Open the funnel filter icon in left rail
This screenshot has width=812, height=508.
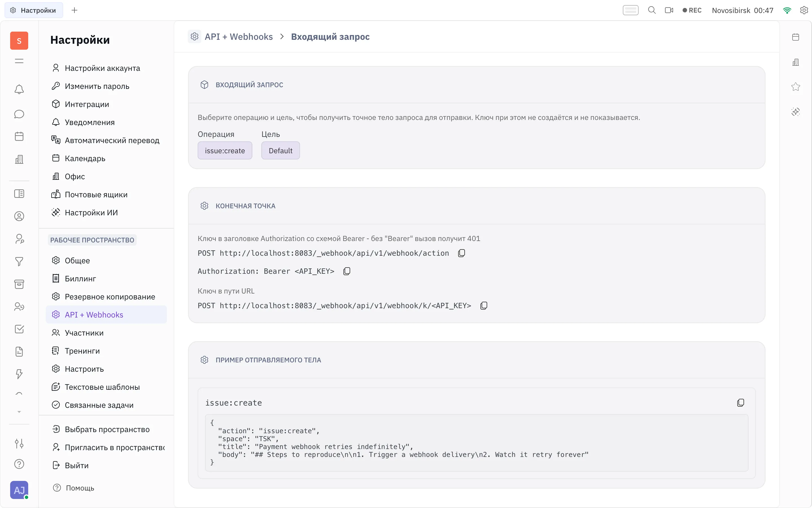(19, 261)
